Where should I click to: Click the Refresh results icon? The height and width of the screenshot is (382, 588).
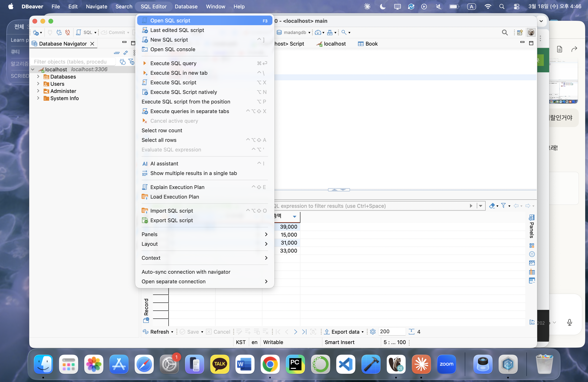tap(146, 332)
